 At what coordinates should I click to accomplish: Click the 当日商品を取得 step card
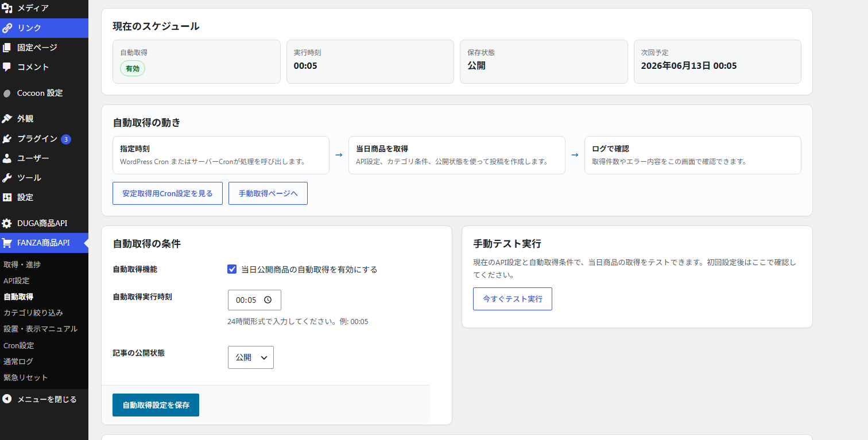point(457,155)
